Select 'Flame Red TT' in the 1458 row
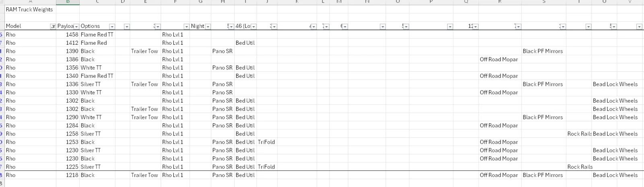Screen dimensions: 644x187 pyautogui.click(x=97, y=35)
